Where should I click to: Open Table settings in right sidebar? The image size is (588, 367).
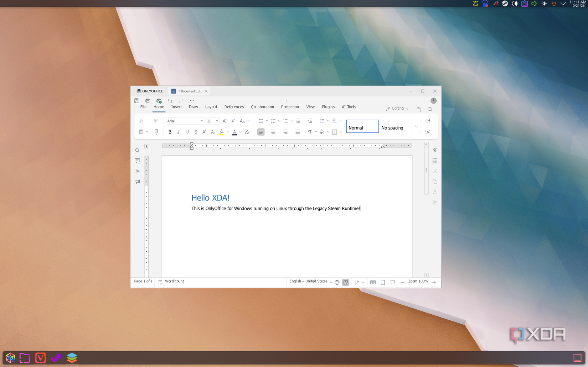click(435, 161)
